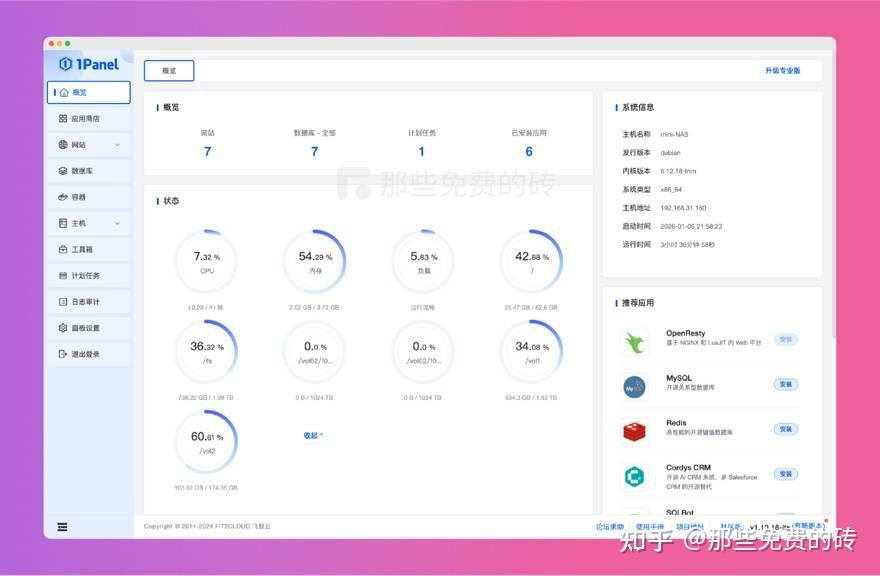Click the host address 192.168.31.160

click(x=683, y=208)
